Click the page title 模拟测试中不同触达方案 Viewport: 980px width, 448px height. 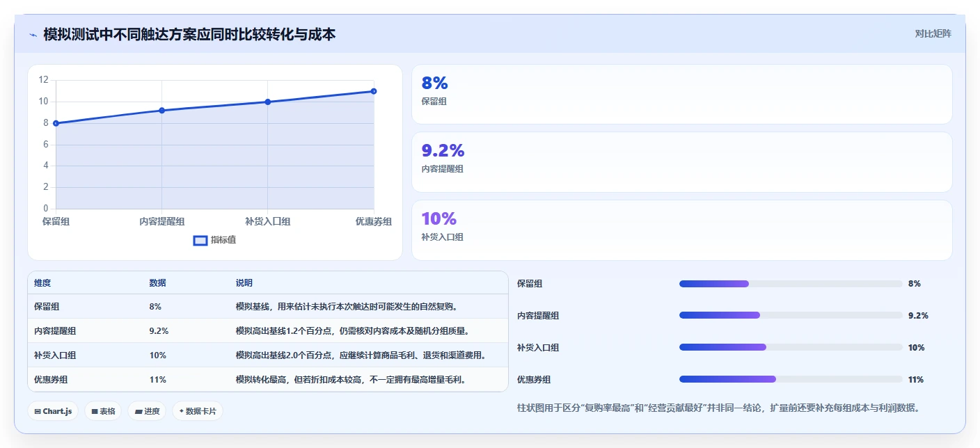189,34
